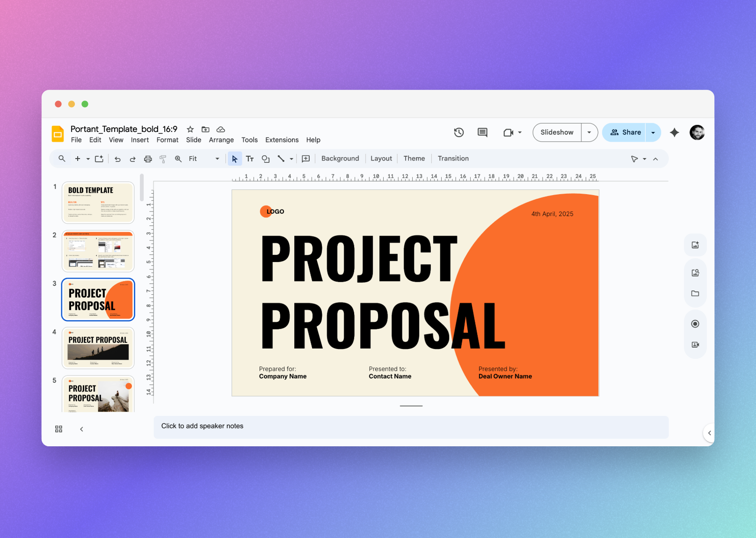Undo the last action
The height and width of the screenshot is (538, 756).
click(x=117, y=159)
